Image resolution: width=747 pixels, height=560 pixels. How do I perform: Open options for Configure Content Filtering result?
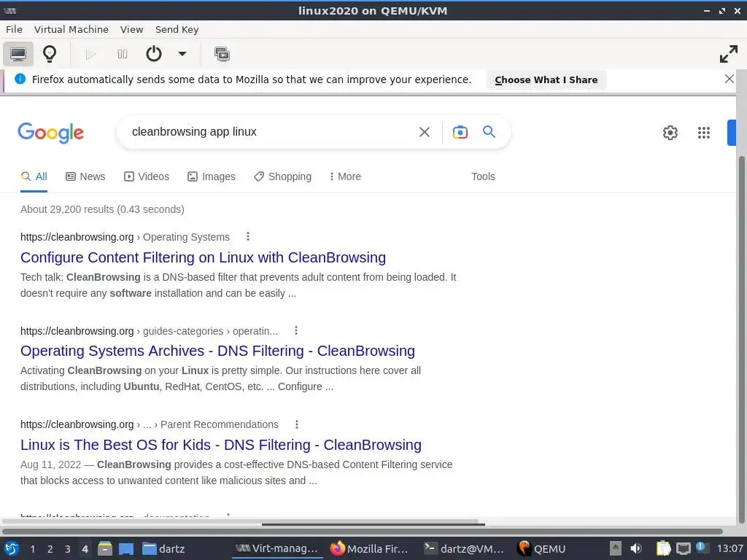click(x=248, y=237)
